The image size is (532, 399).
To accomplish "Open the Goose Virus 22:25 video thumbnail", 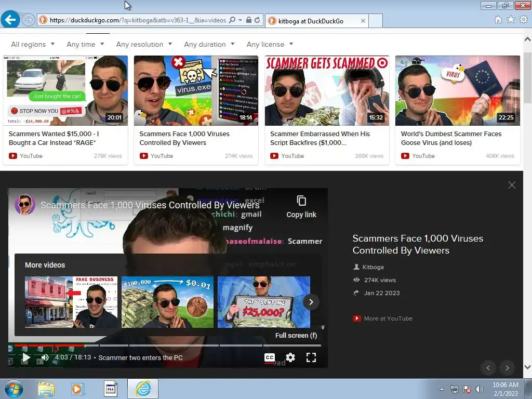I will [x=457, y=90].
